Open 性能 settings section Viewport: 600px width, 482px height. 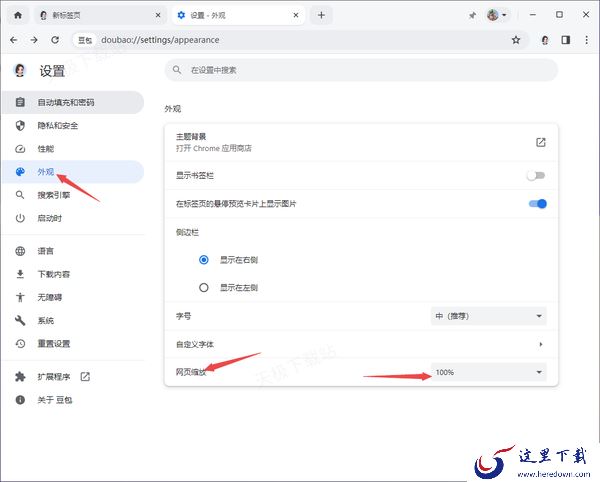coord(73,148)
